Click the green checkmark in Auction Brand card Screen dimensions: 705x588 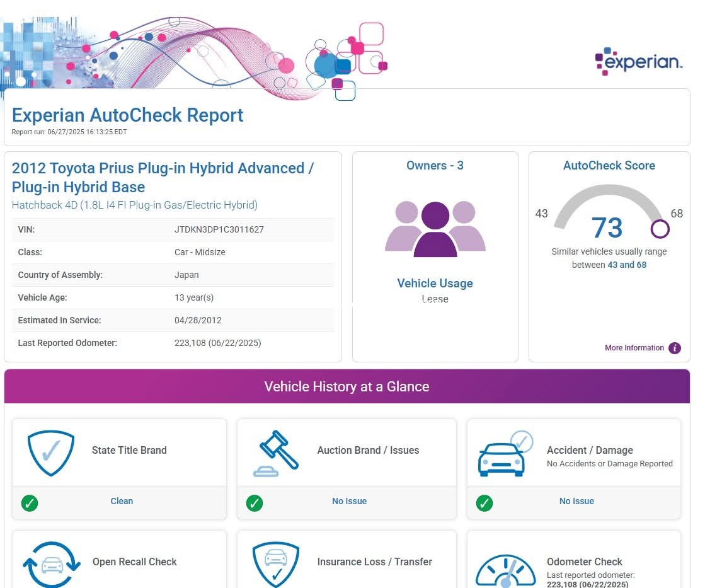tap(255, 503)
